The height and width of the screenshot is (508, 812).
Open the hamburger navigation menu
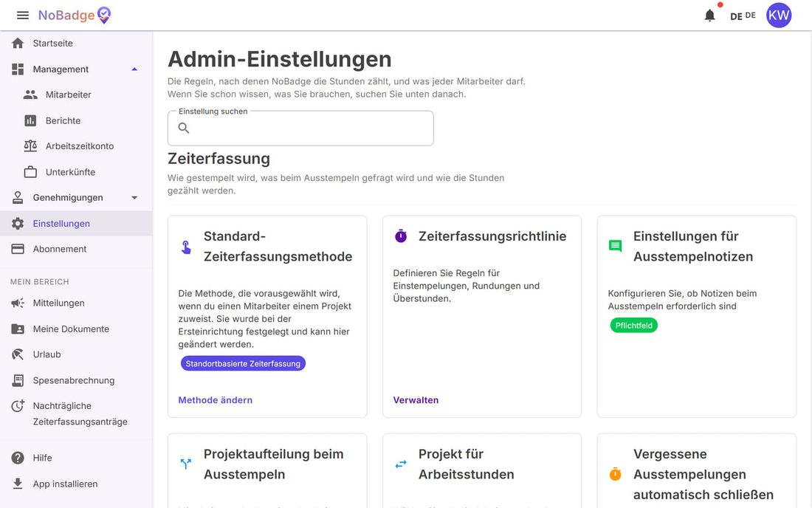(x=23, y=16)
